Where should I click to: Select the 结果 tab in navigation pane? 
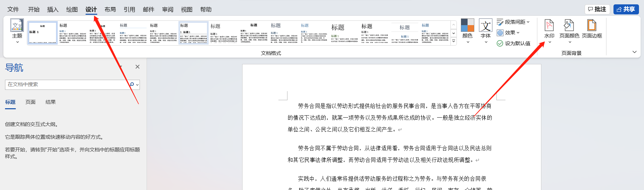(51, 102)
